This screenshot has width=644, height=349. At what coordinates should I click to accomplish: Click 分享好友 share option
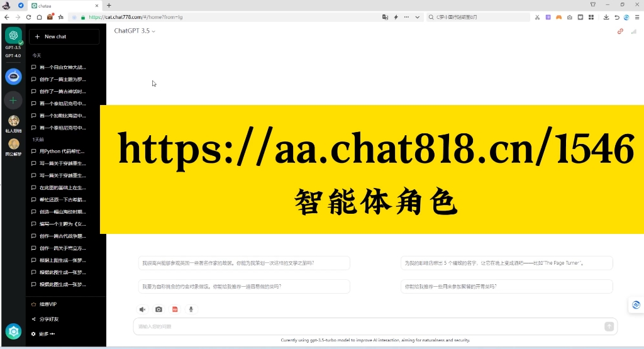[x=45, y=319]
